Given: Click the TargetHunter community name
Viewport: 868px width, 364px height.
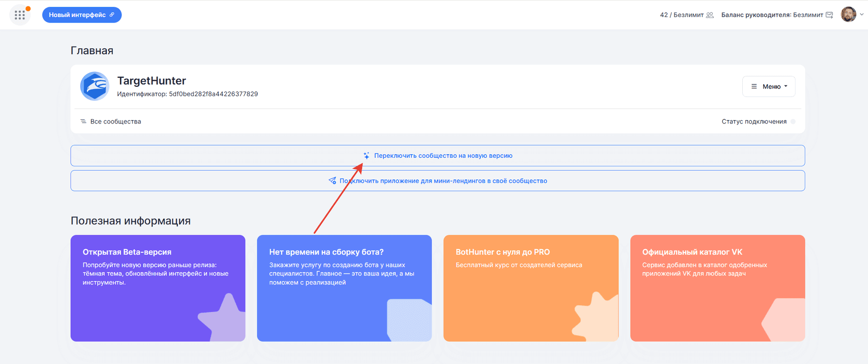Looking at the screenshot, I should click(x=151, y=80).
